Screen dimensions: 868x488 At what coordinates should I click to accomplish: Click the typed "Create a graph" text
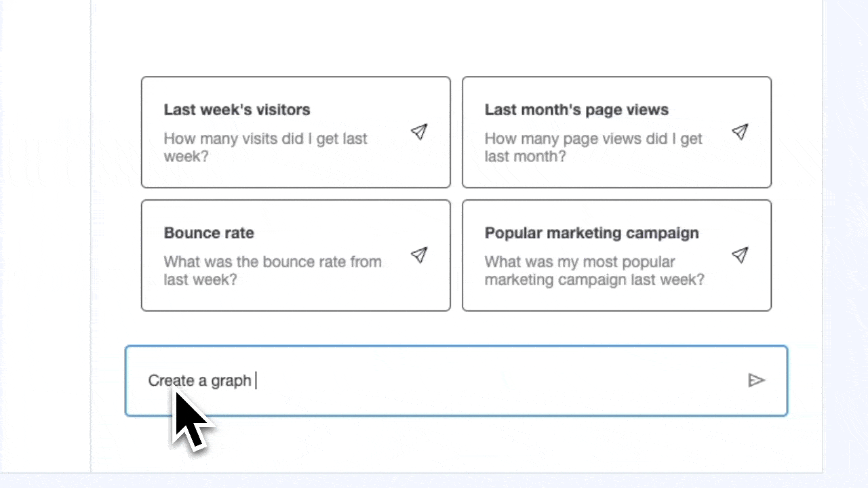tap(199, 380)
